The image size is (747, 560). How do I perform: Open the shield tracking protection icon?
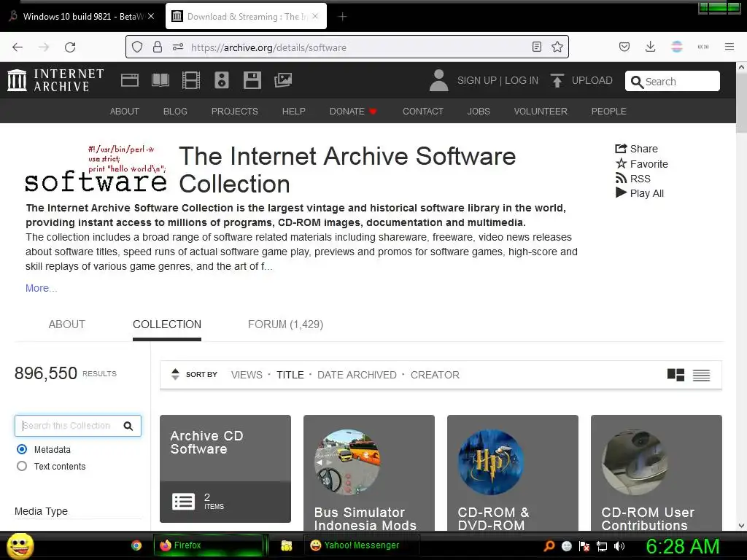137,47
